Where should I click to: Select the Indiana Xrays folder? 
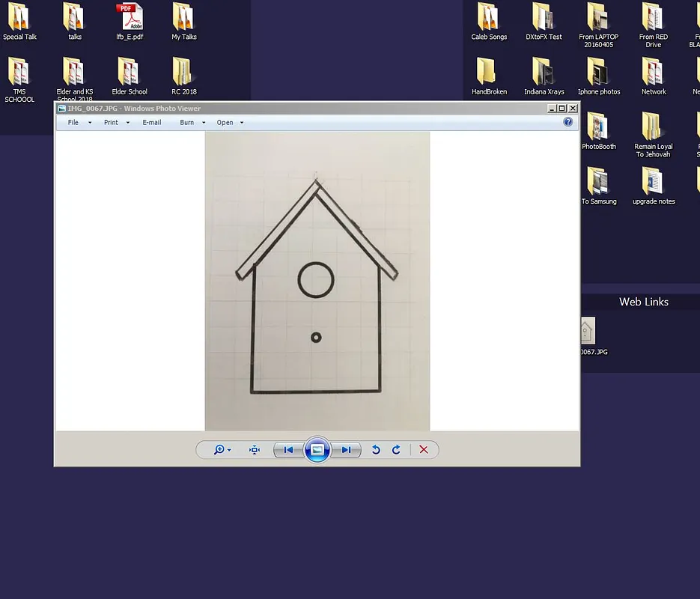(544, 76)
